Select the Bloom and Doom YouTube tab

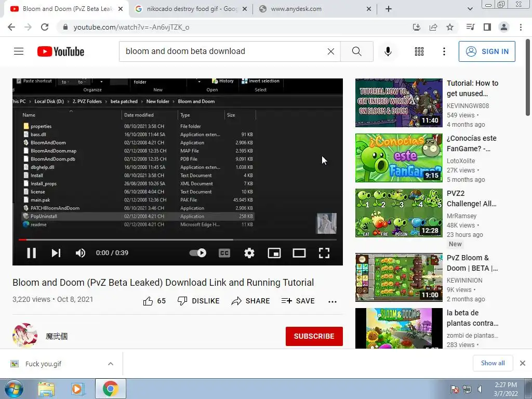66,9
